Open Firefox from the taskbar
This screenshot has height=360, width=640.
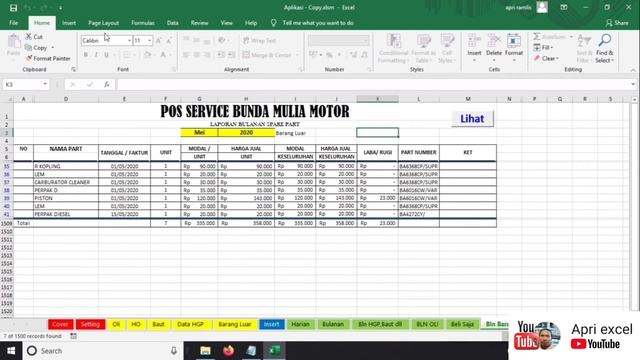228,351
